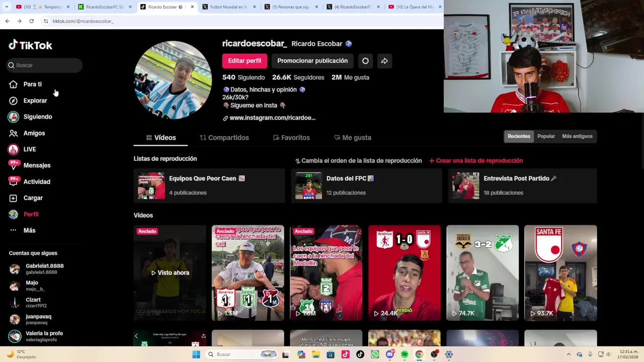Open WhatsApp from the taskbar

pyautogui.click(x=375, y=354)
